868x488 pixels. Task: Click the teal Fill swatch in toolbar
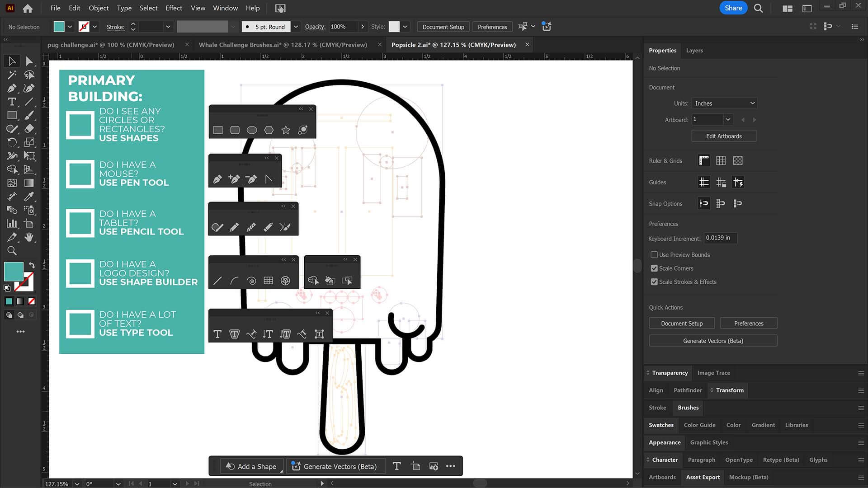click(x=13, y=271)
